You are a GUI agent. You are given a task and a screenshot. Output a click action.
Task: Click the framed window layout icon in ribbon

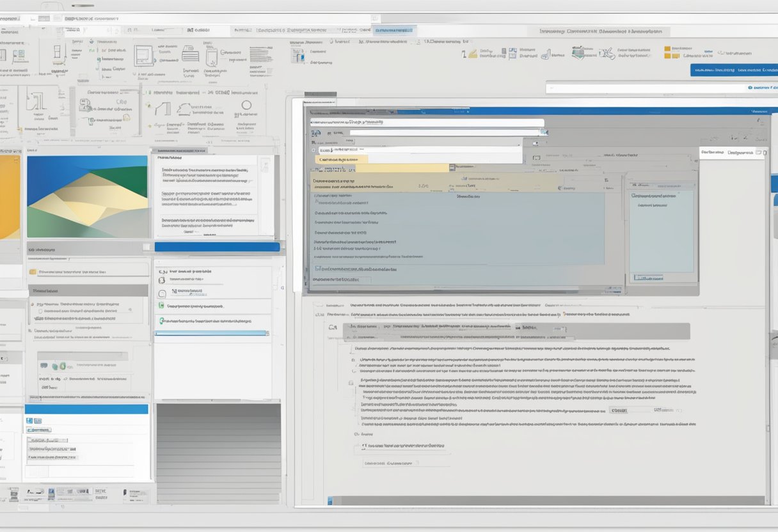point(144,55)
